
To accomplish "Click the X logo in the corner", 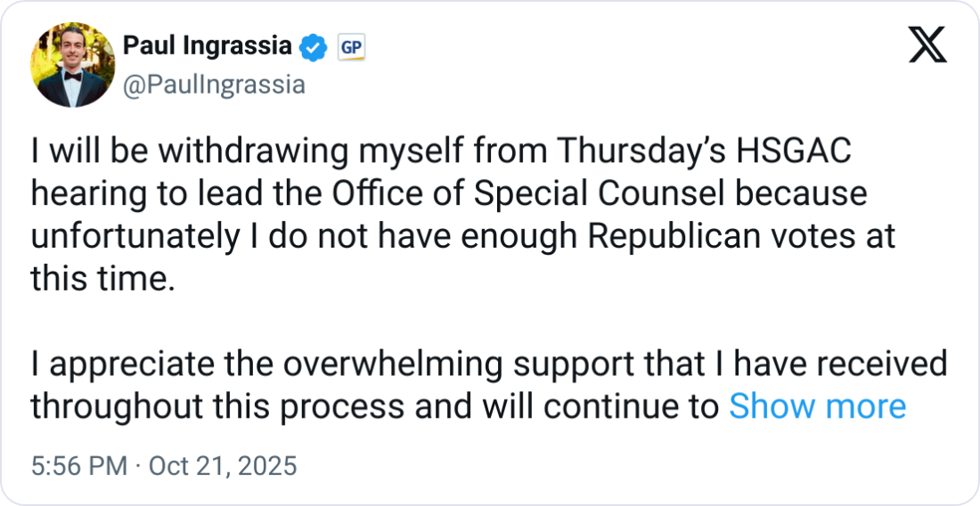I will [x=927, y=44].
